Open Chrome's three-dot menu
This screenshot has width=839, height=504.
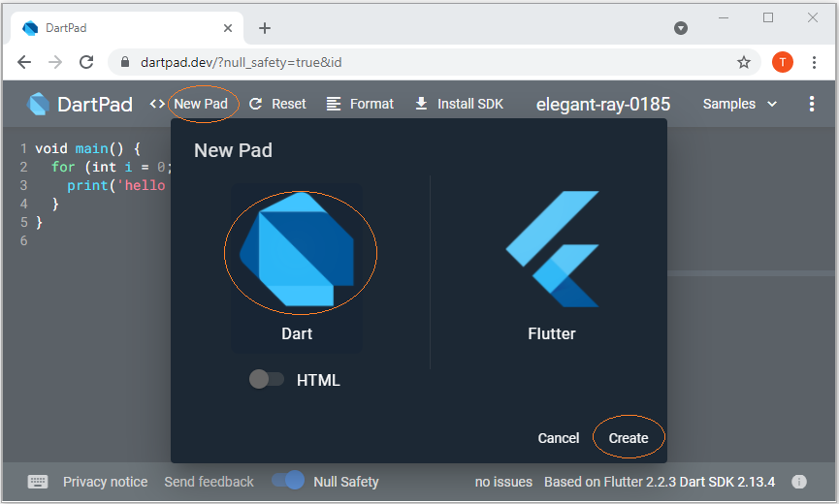[x=814, y=63]
